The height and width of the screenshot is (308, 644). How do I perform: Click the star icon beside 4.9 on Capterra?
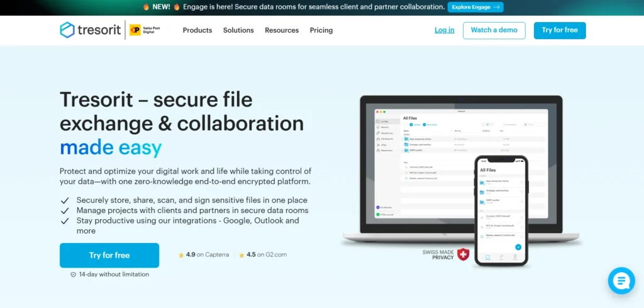181,255
